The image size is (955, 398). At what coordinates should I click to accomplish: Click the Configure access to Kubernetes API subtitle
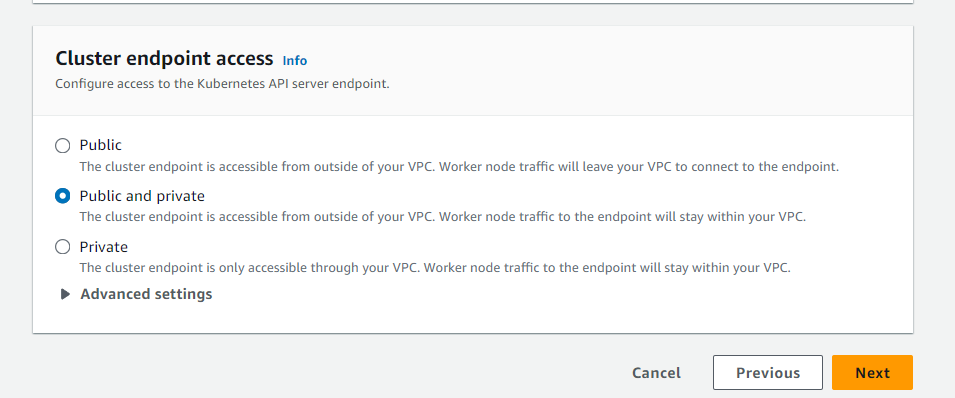222,84
